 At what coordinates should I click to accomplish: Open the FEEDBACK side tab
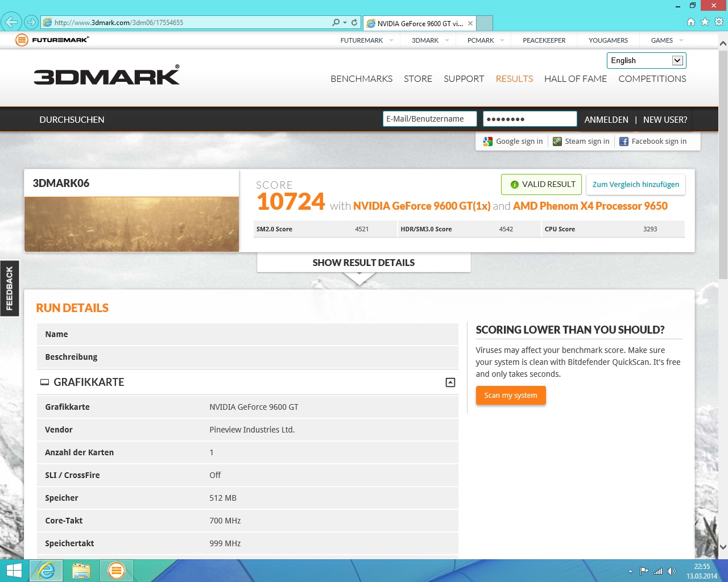(10, 288)
